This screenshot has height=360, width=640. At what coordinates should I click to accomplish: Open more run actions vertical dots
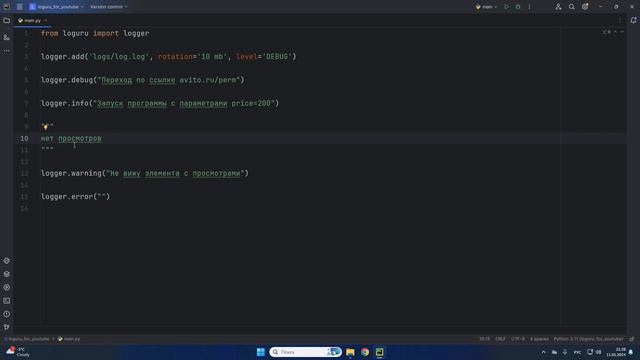click(x=529, y=7)
